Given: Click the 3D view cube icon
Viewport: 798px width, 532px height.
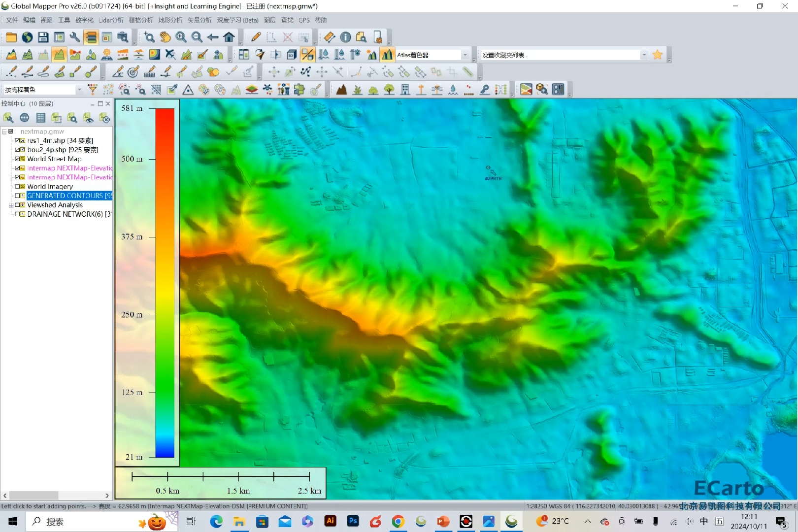Looking at the screenshot, I should (291, 55).
